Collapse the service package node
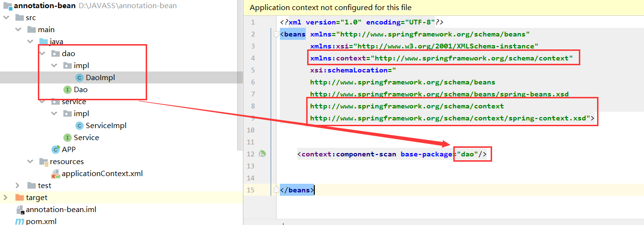Image resolution: width=644 pixels, height=225 pixels. click(x=42, y=102)
